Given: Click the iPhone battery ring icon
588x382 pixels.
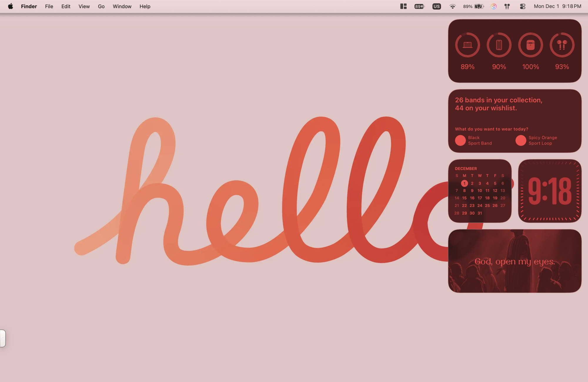Looking at the screenshot, I should coord(499,45).
